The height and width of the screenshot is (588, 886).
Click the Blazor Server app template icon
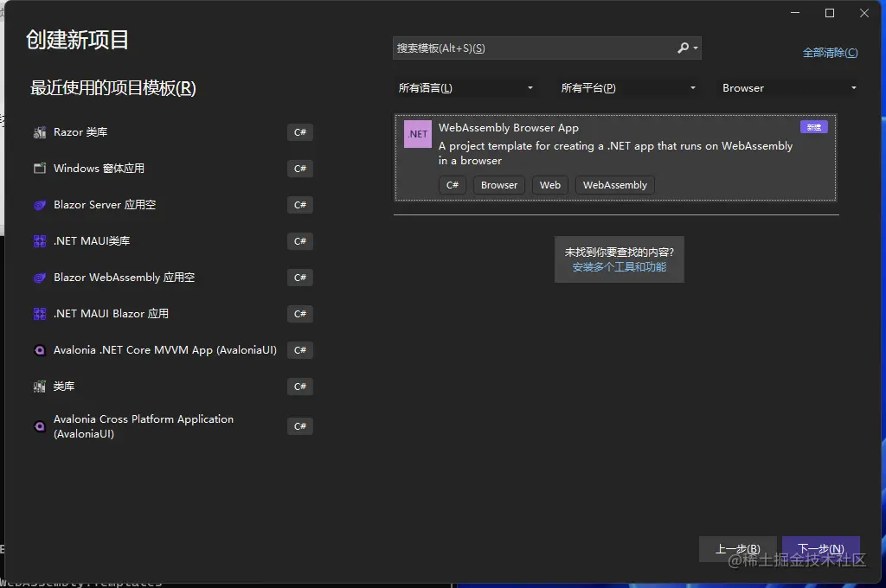point(40,205)
